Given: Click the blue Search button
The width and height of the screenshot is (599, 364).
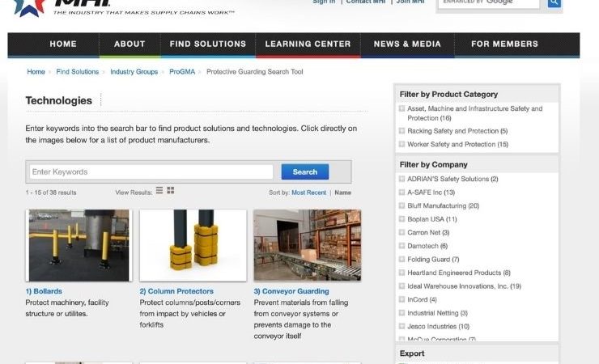Looking at the screenshot, I should 305,172.
